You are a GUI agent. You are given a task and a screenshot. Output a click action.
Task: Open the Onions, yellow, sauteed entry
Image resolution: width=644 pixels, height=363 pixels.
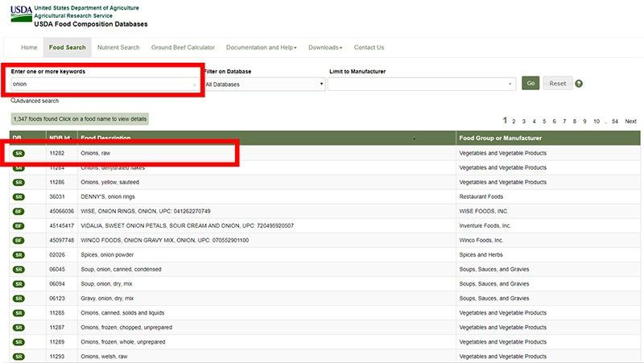click(109, 183)
